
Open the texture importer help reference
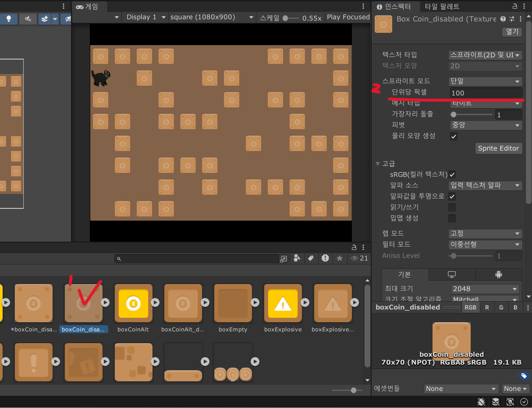coord(503,19)
